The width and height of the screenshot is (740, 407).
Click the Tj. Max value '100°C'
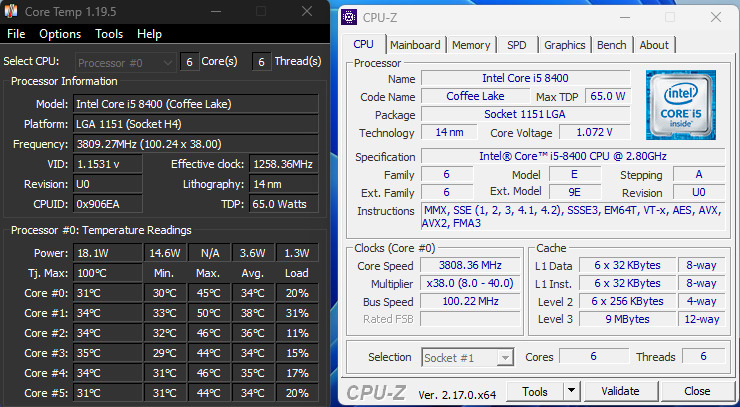point(108,273)
